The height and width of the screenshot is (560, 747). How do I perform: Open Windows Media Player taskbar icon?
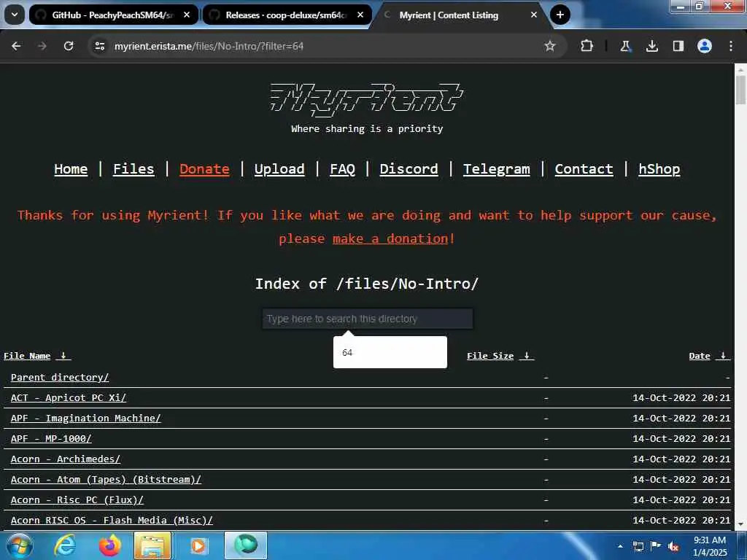pos(198,545)
